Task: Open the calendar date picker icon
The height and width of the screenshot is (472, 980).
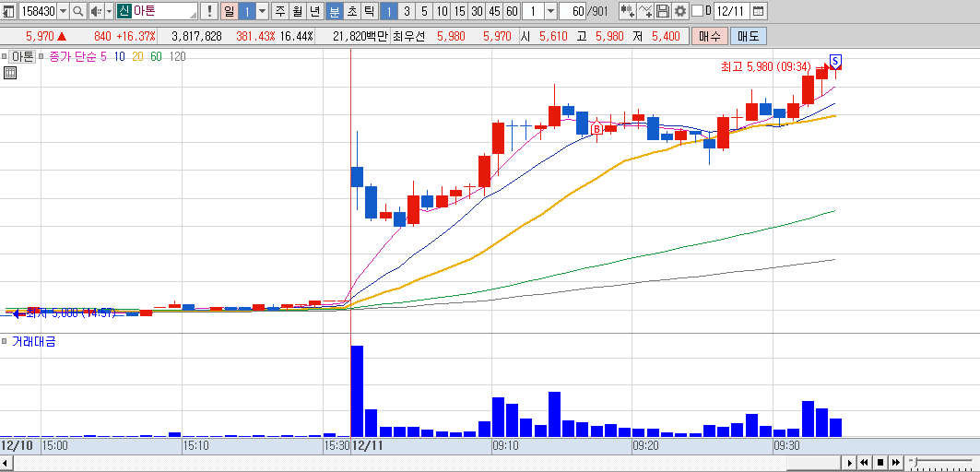Action: 758,11
